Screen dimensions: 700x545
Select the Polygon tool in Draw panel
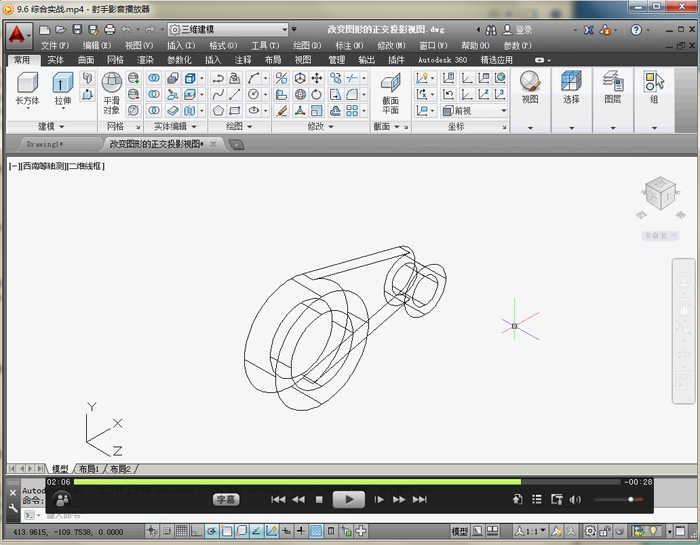(218, 110)
